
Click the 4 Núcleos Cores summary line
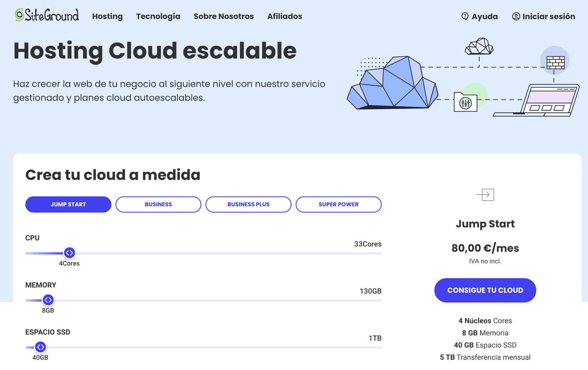[485, 321]
